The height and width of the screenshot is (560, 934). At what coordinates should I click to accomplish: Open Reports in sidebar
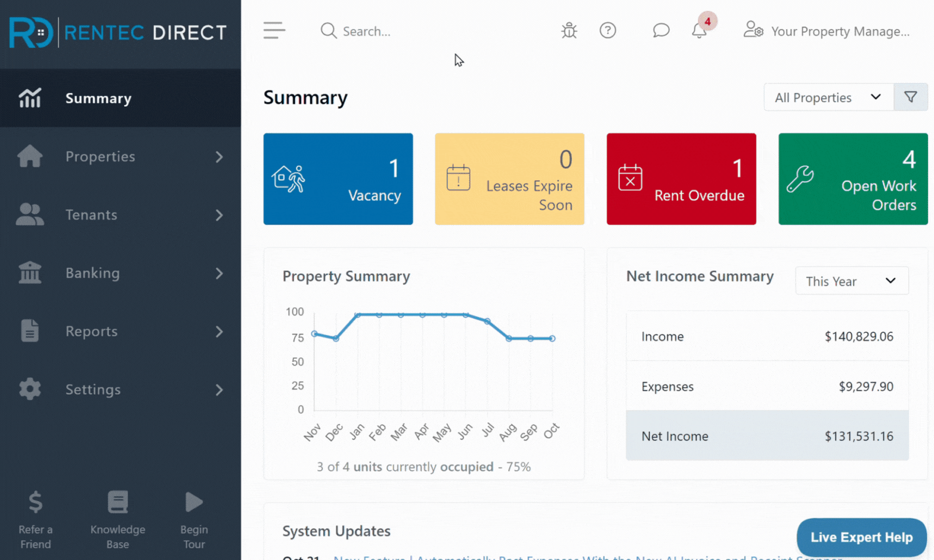coord(120,331)
